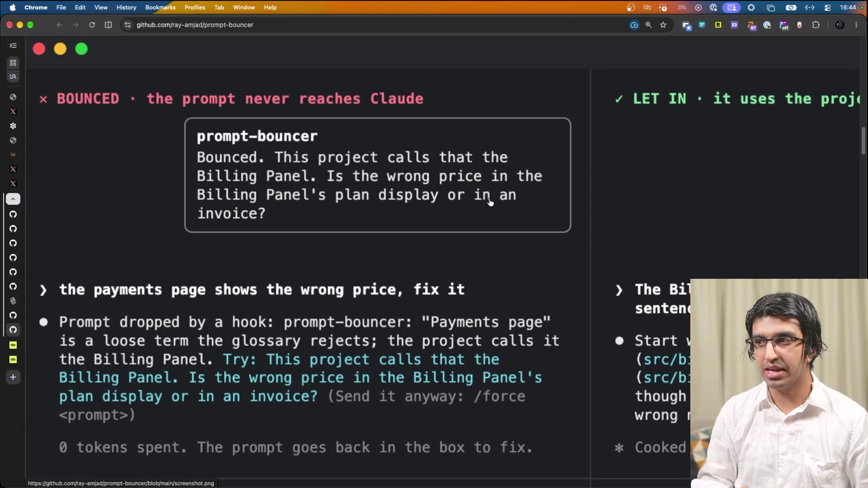Click the yellow R extension icon
868x488 pixels.
[x=718, y=25]
